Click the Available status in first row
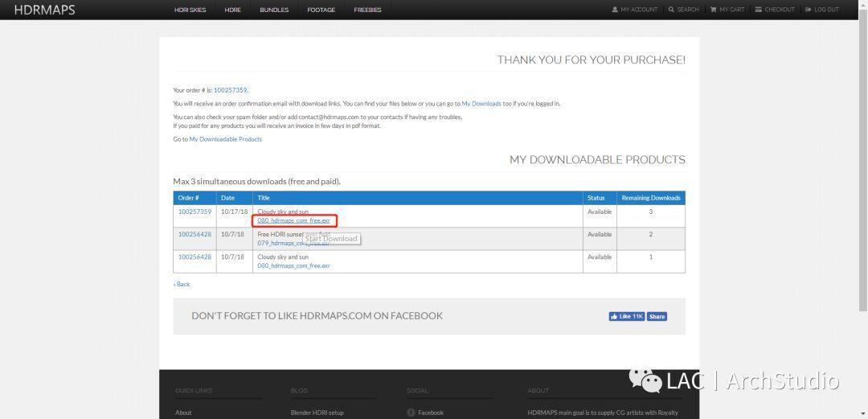The height and width of the screenshot is (419, 868). [600, 212]
